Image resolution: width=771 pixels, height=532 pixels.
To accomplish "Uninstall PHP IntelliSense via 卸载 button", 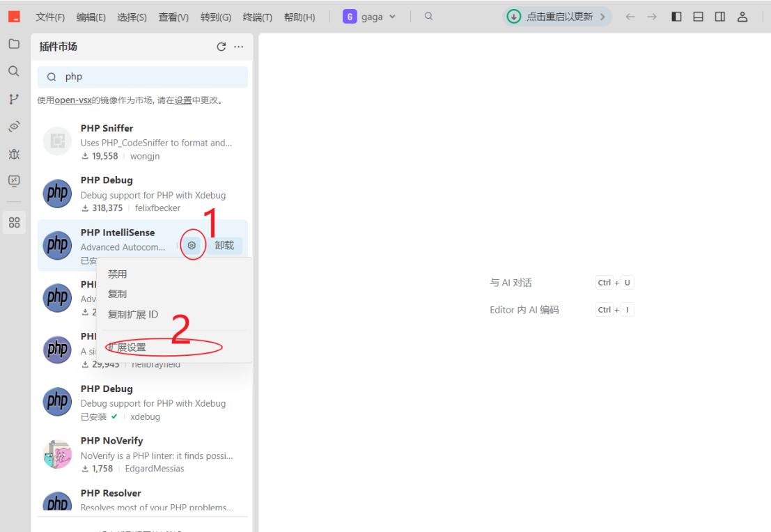I will click(x=224, y=245).
